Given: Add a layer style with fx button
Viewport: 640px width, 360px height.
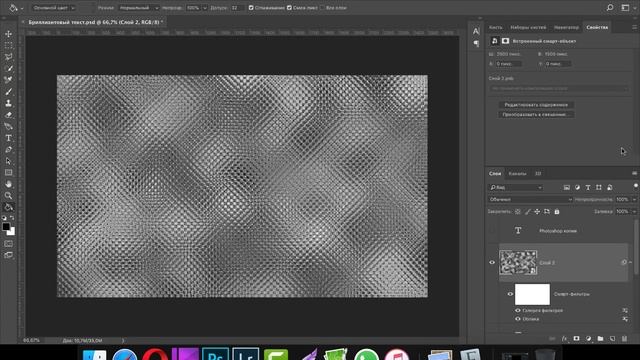Looking at the screenshot, I should (564, 339).
